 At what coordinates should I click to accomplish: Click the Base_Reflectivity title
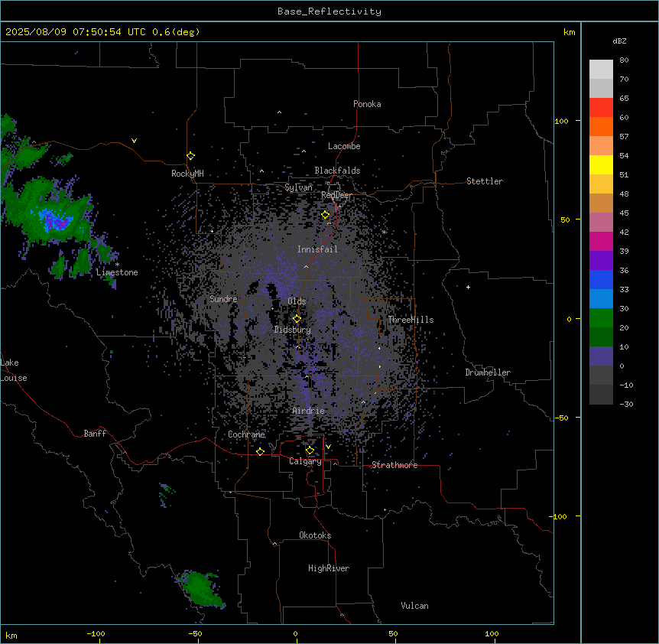point(329,11)
